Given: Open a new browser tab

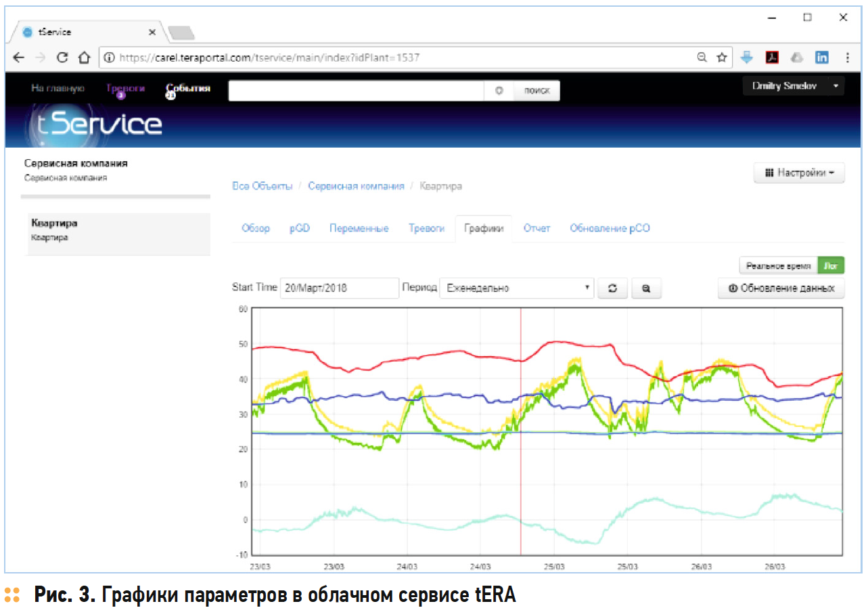Looking at the screenshot, I should coord(181,32).
